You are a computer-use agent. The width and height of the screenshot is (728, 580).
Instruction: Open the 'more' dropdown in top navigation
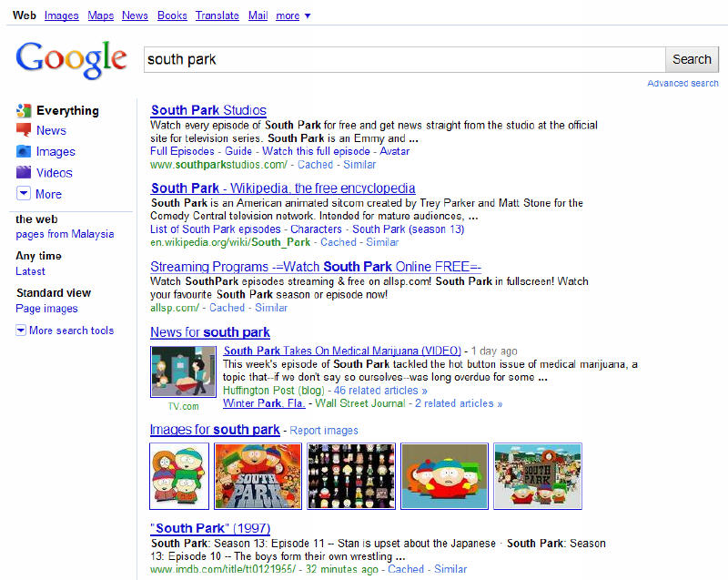coord(293,15)
